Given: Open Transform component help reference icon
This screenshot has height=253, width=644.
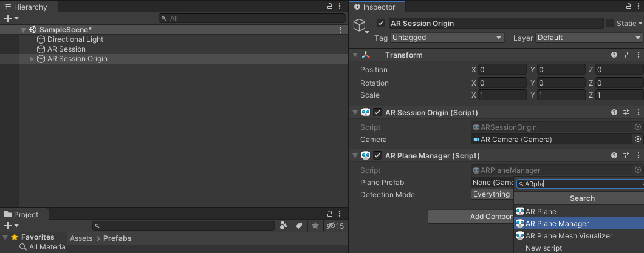Looking at the screenshot, I should point(614,55).
